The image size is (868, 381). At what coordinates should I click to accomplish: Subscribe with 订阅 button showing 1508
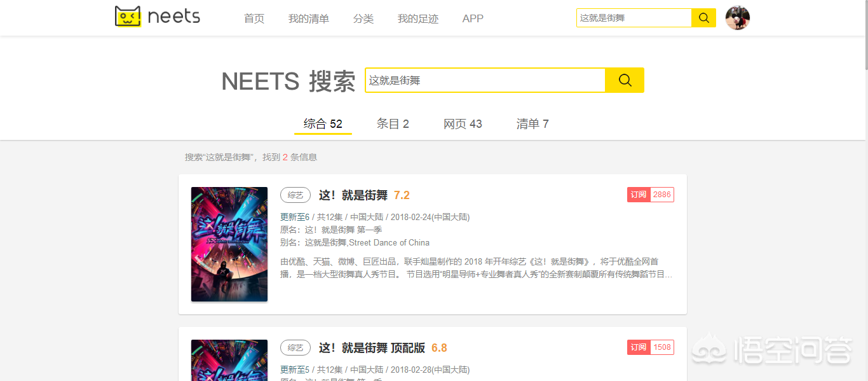point(650,347)
